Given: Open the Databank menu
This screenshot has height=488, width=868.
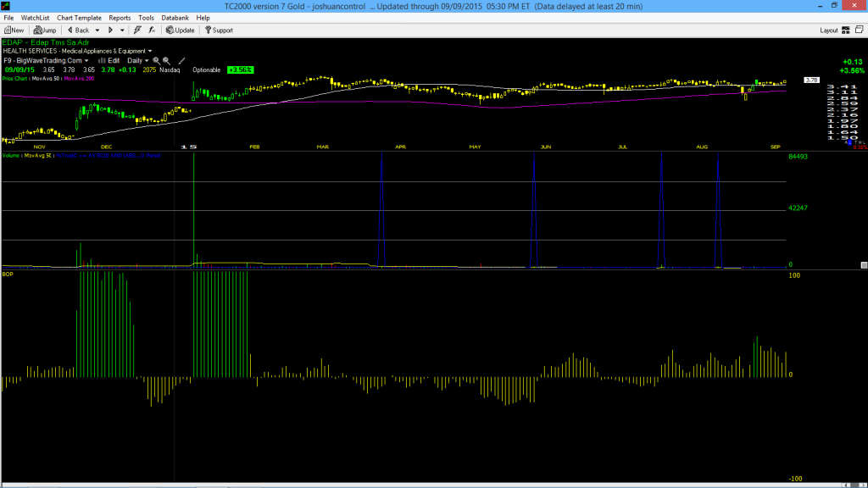Looking at the screenshot, I should (x=175, y=18).
